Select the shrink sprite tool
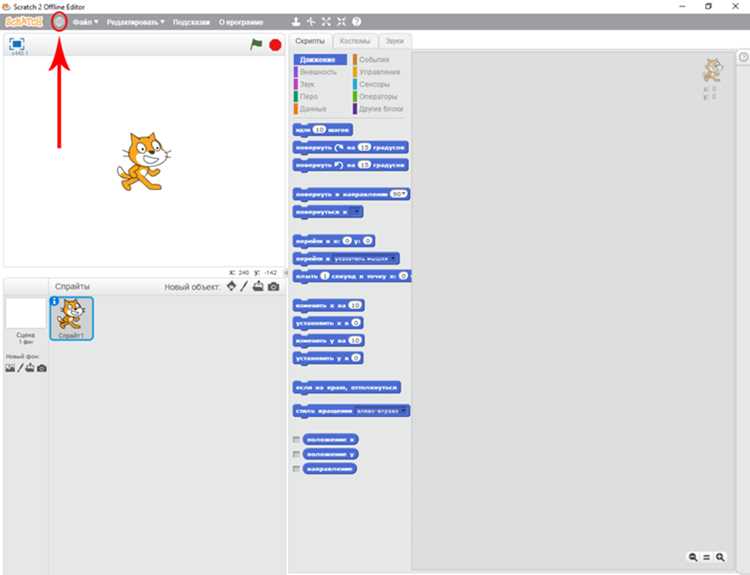This screenshot has width=750, height=575. pos(341,22)
